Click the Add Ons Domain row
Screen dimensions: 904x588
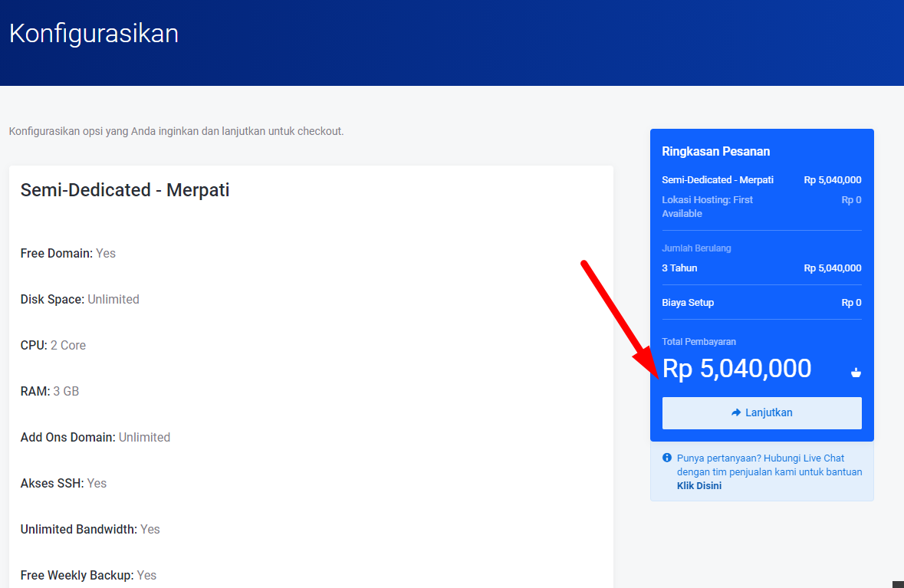95,437
